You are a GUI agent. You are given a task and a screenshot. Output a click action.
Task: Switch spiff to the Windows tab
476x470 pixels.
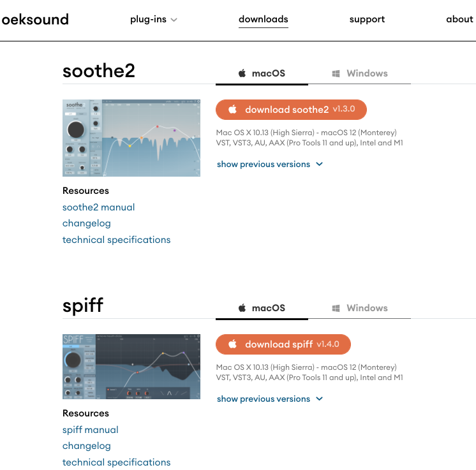click(x=360, y=308)
